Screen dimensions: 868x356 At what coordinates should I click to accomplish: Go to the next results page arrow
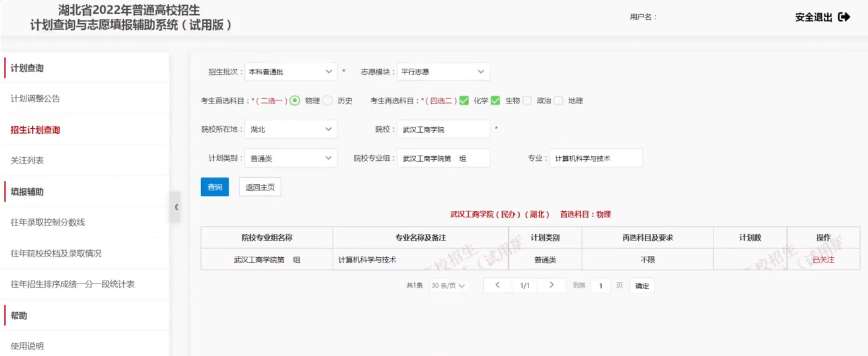tap(551, 285)
